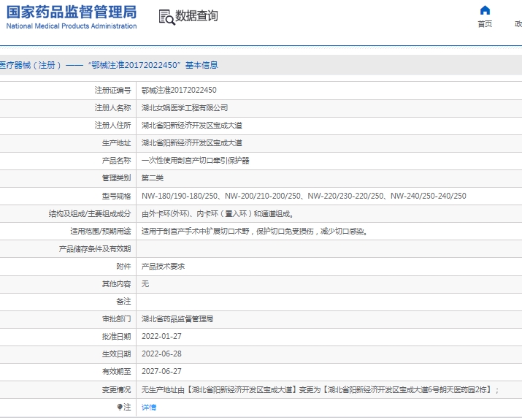
Task: Open the 产品技术要求 attachment
Action: click(x=163, y=266)
